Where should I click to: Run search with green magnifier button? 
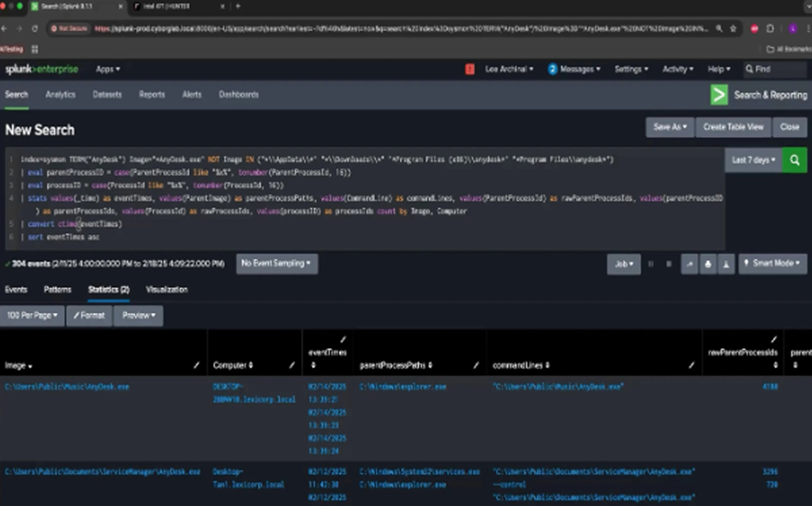[x=794, y=160]
